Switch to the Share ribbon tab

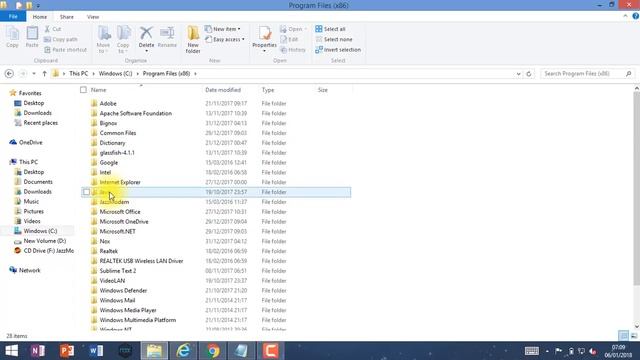(67, 17)
